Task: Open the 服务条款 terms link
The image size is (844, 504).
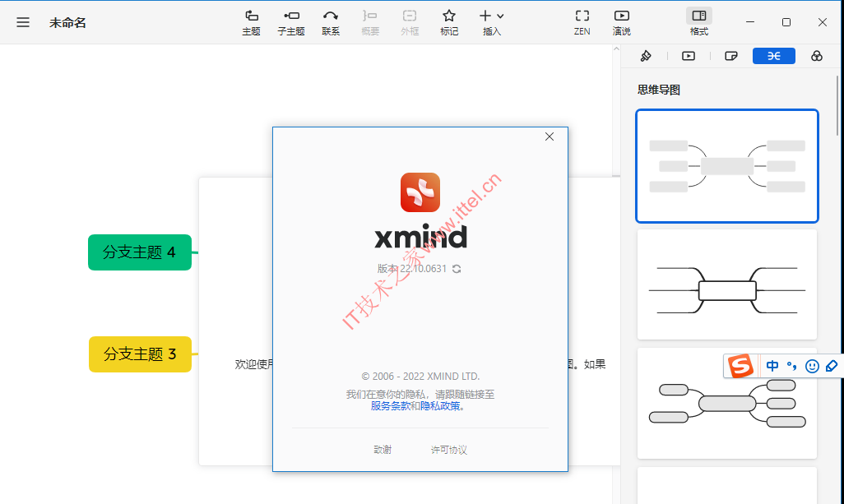Action: point(391,406)
